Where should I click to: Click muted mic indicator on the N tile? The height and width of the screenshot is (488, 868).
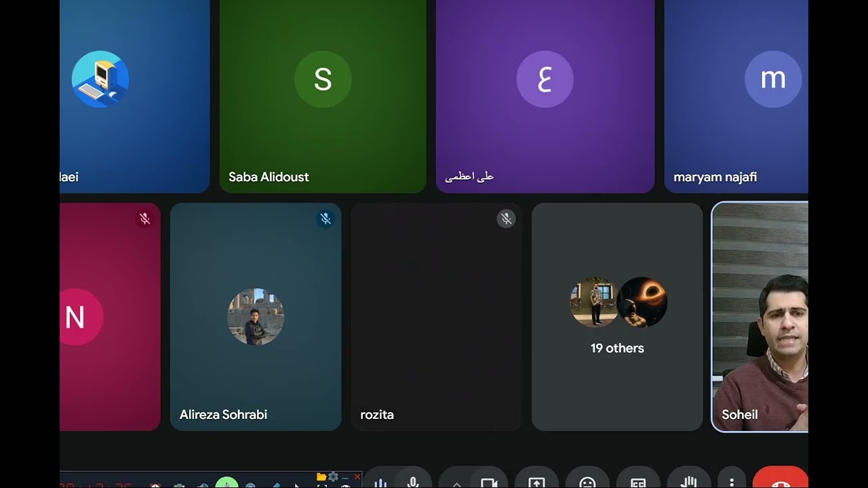point(144,219)
